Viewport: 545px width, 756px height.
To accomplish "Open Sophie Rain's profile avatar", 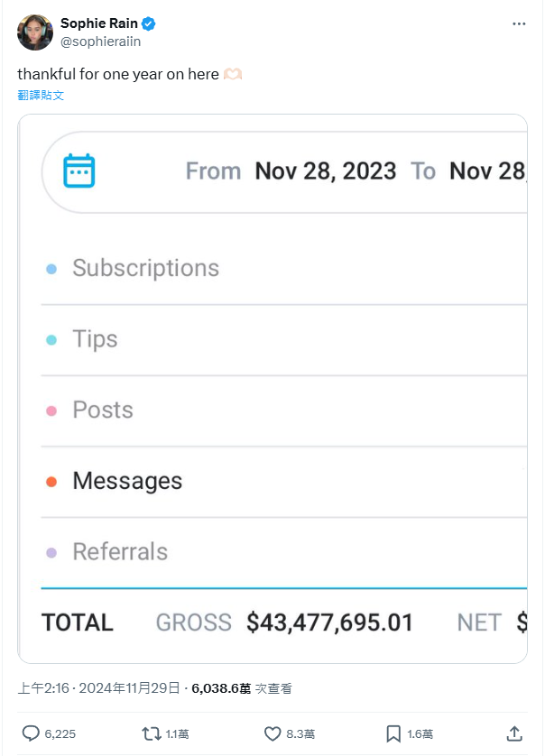I will 34,32.
